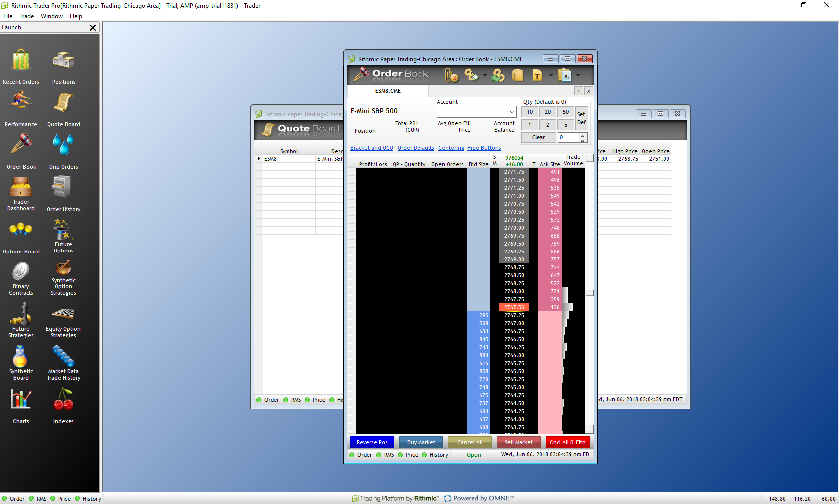
Task: Open the Bracket and OCO link
Action: [x=372, y=148]
